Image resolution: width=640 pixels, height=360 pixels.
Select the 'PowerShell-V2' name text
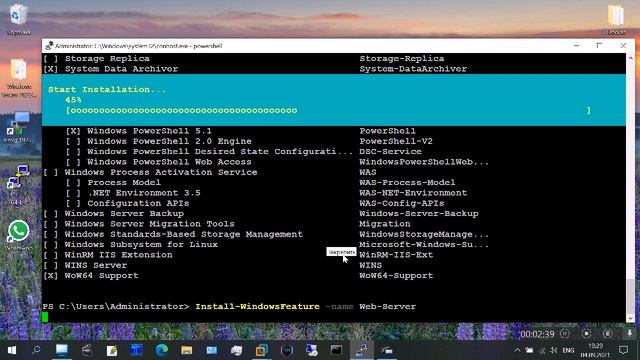click(396, 141)
